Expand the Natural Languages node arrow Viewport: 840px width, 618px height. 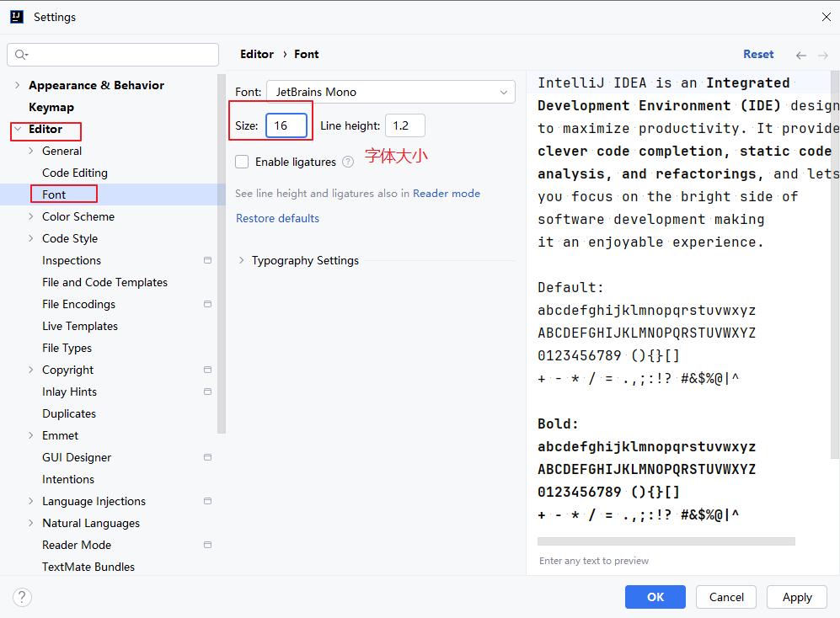click(31, 523)
